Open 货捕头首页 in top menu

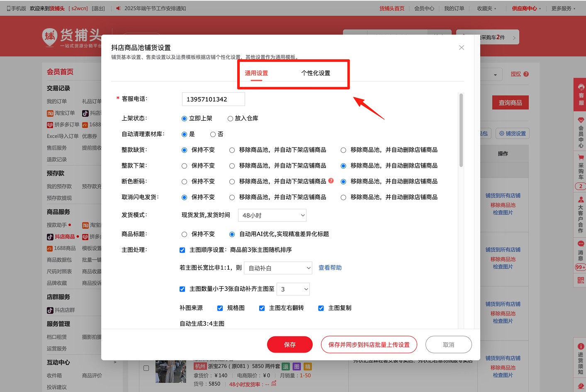click(392, 8)
